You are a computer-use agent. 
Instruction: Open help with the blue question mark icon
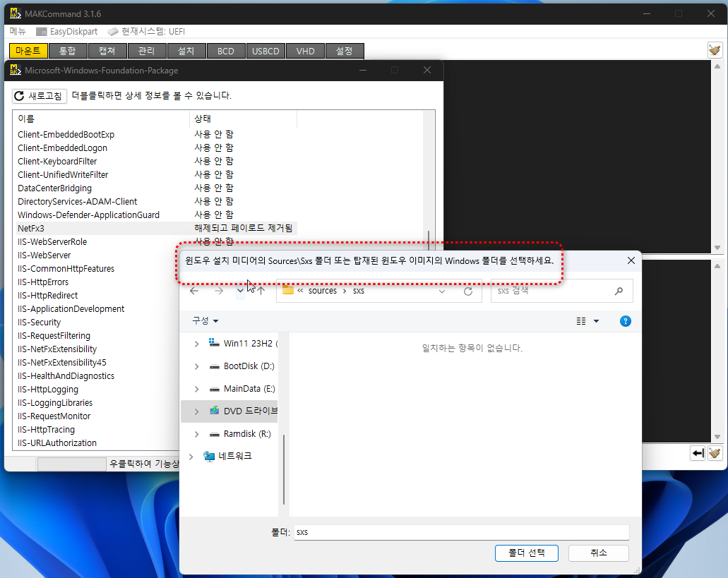(x=626, y=321)
